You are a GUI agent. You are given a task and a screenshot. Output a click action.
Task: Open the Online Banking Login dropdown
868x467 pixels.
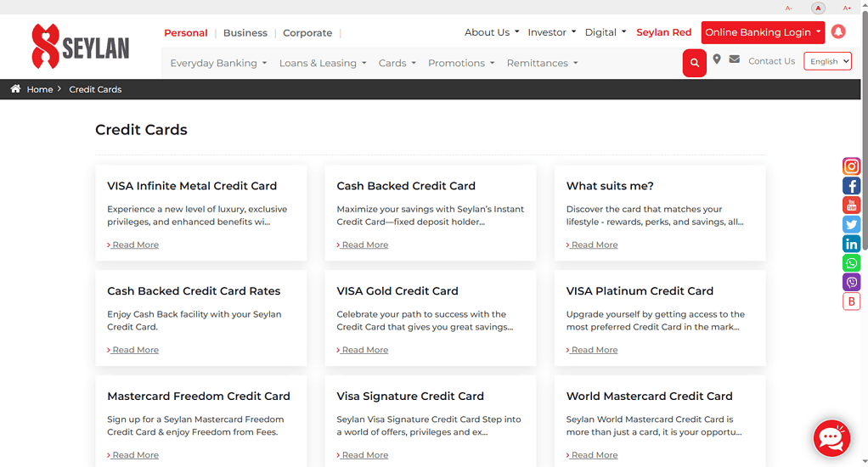coord(763,32)
